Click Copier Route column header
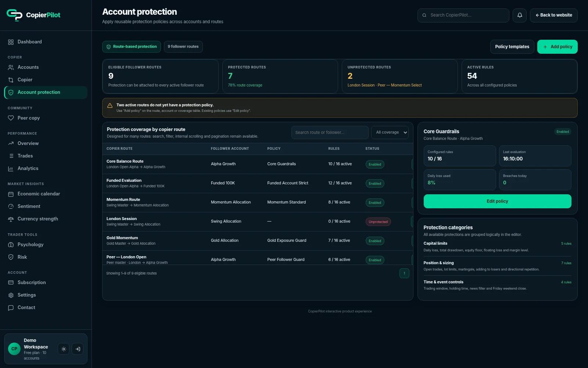The height and width of the screenshot is (368, 588). point(119,149)
